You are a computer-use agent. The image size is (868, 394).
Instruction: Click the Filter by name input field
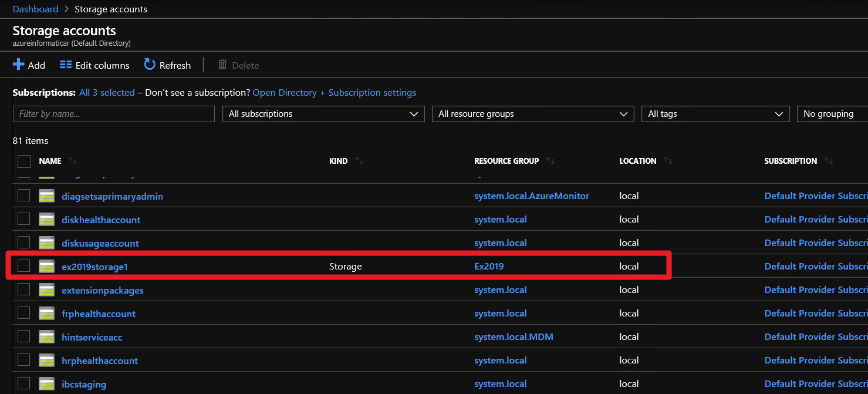pyautogui.click(x=113, y=114)
